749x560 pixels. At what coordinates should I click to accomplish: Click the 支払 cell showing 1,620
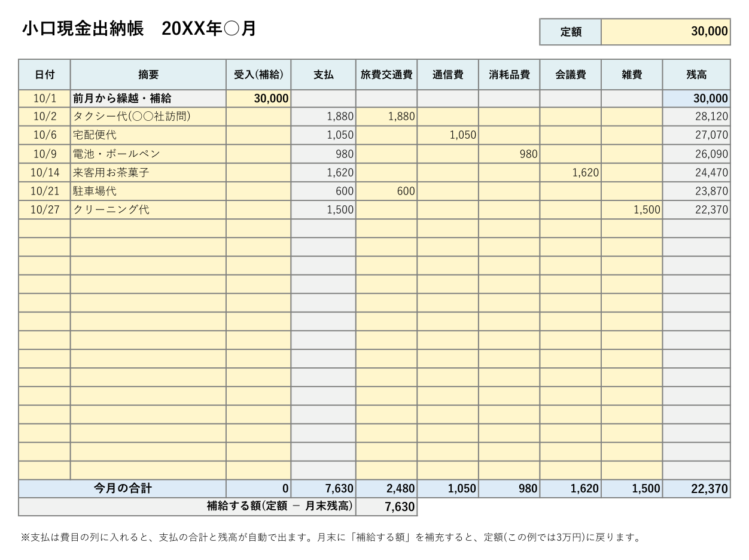click(324, 172)
